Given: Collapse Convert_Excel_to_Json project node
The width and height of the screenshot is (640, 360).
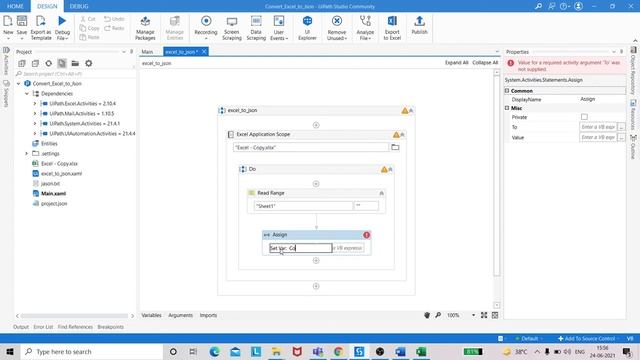Looking at the screenshot, I should pos(18,83).
